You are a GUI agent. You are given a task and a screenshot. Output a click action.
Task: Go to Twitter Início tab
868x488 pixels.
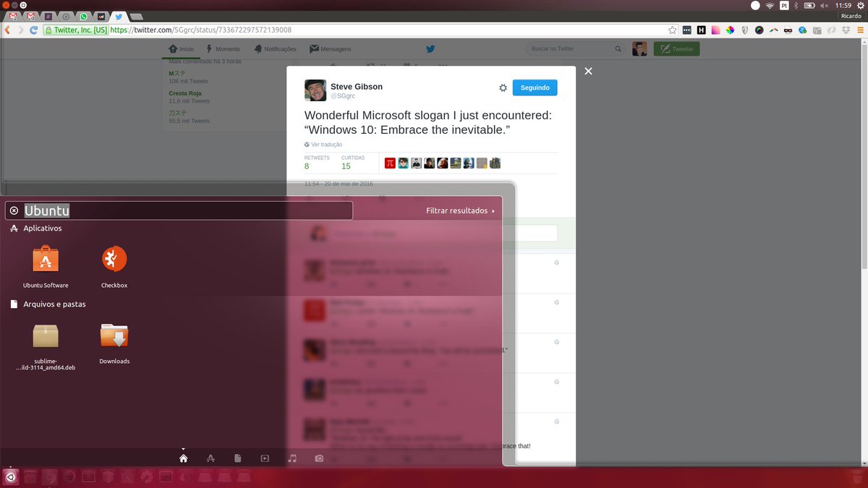(x=181, y=49)
